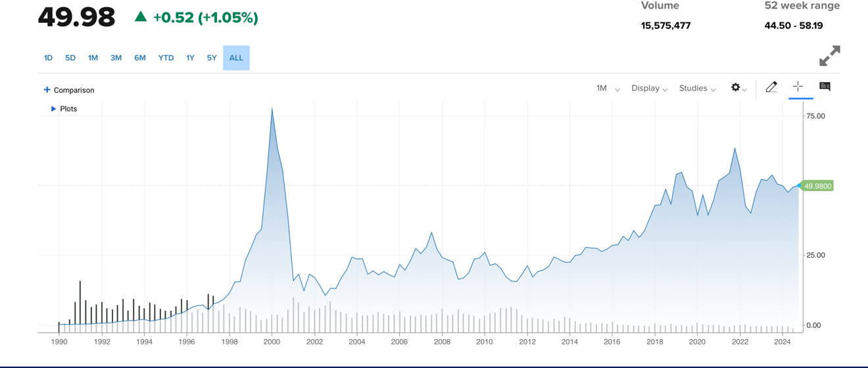The width and height of the screenshot is (868, 368).
Task: Select the 6M time range
Action: 140,58
